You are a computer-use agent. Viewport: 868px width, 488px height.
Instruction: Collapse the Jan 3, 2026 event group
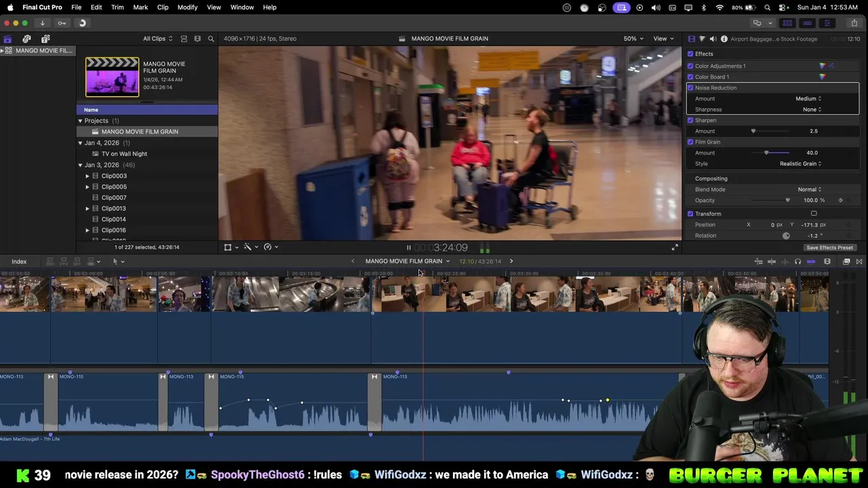80,165
